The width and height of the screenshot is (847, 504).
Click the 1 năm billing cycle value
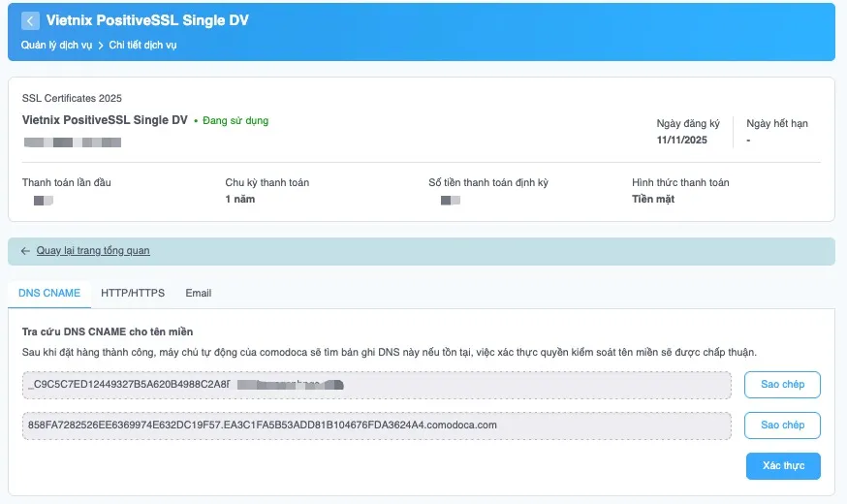tap(239, 199)
